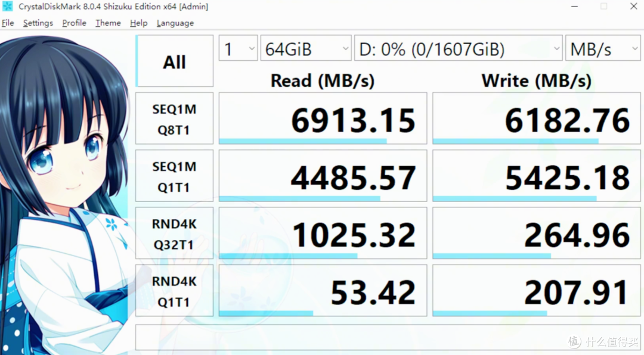Close the CrystalDiskMark window
The width and height of the screenshot is (644, 355).
(x=634, y=7)
